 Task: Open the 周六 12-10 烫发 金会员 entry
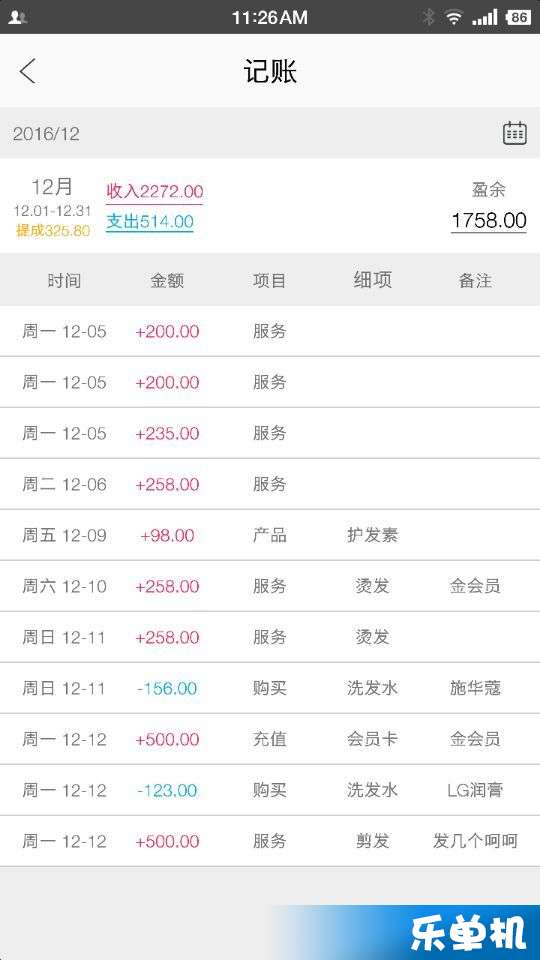270,586
